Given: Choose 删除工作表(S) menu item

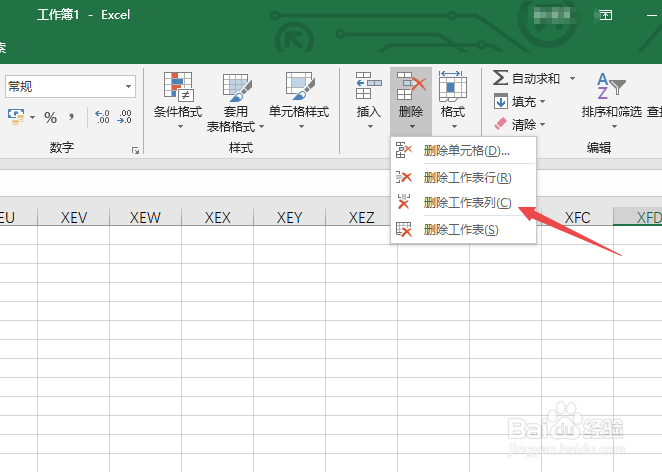Looking at the screenshot, I should pyautogui.click(x=464, y=230).
